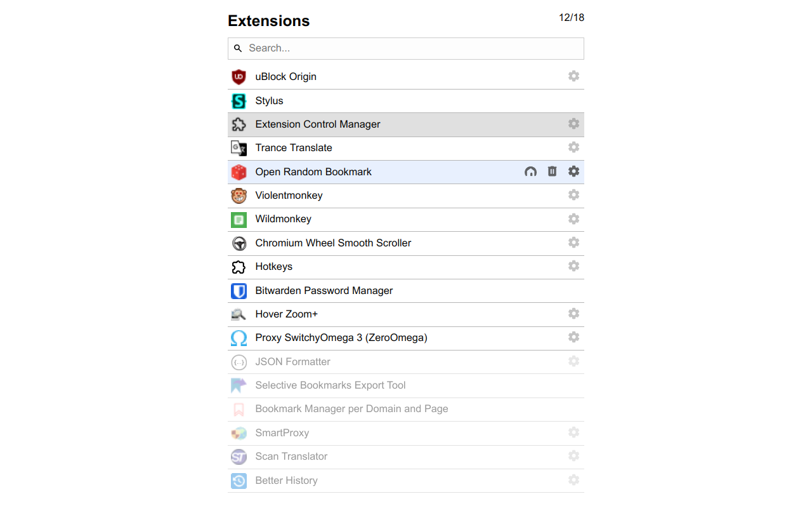Viewport: 812px width, 508px height.
Task: Click the Selective Bookmarks Export Tool icon
Action: (239, 385)
